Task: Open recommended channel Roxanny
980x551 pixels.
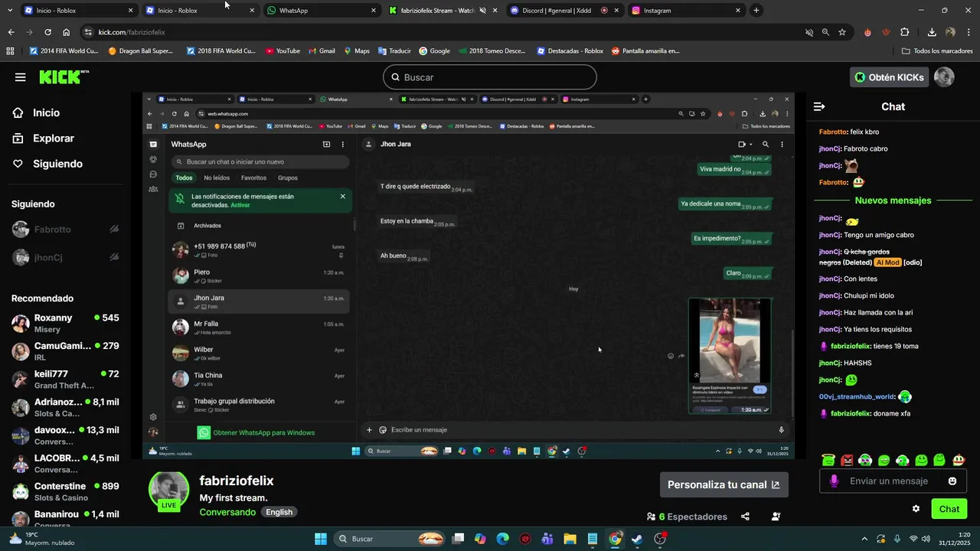Action: pos(65,323)
